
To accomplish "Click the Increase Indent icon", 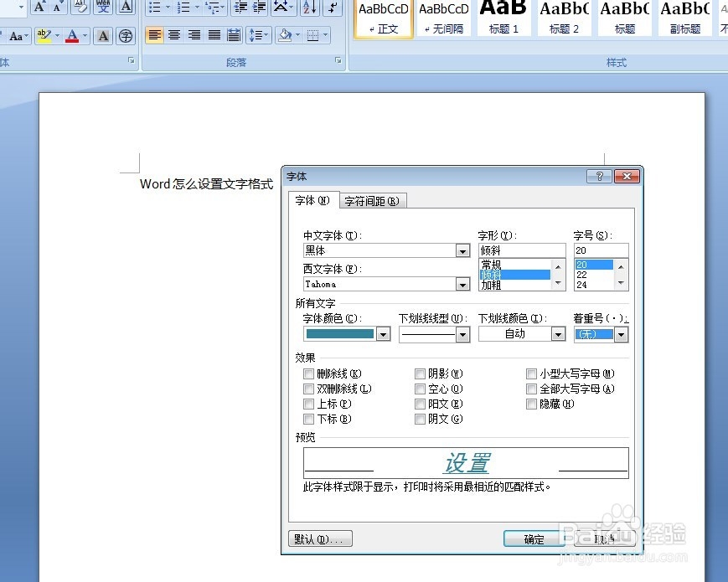I will point(259,7).
